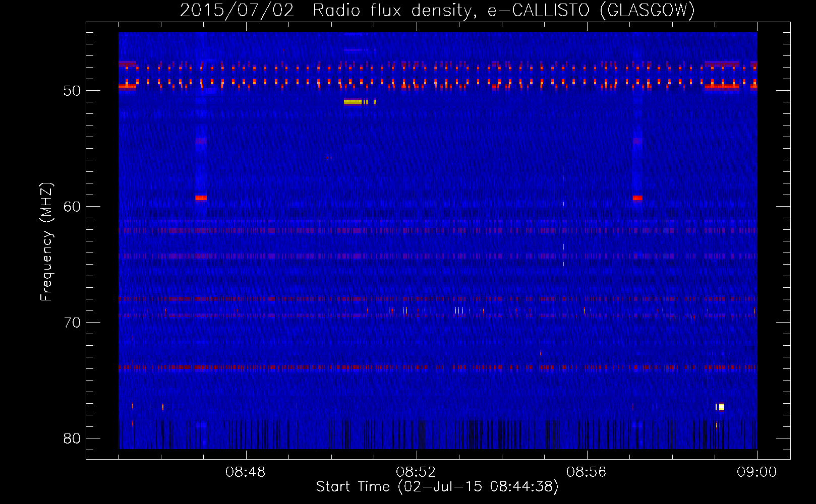Click the bright white spot near 77 MHz
816x504 pixels.
[x=721, y=407]
